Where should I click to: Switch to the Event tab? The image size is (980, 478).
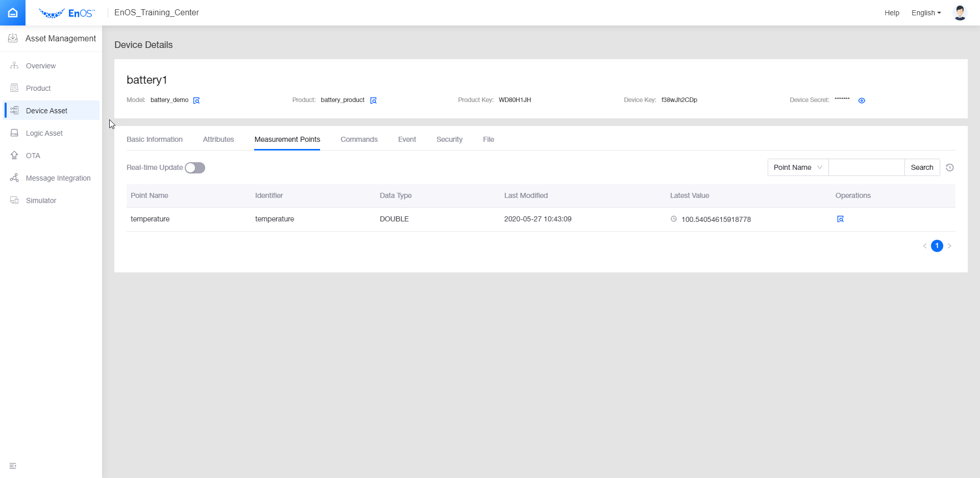tap(407, 139)
